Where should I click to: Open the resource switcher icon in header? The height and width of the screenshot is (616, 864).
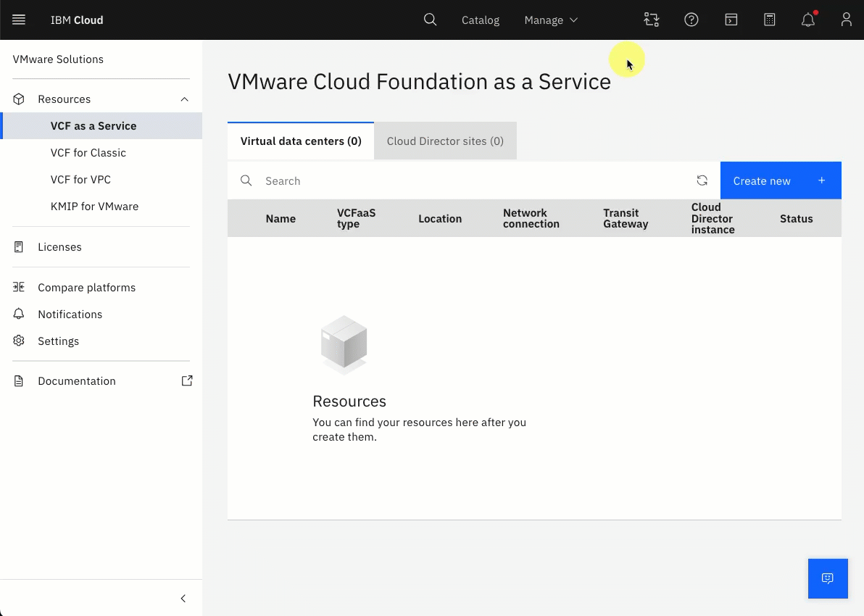(652, 20)
